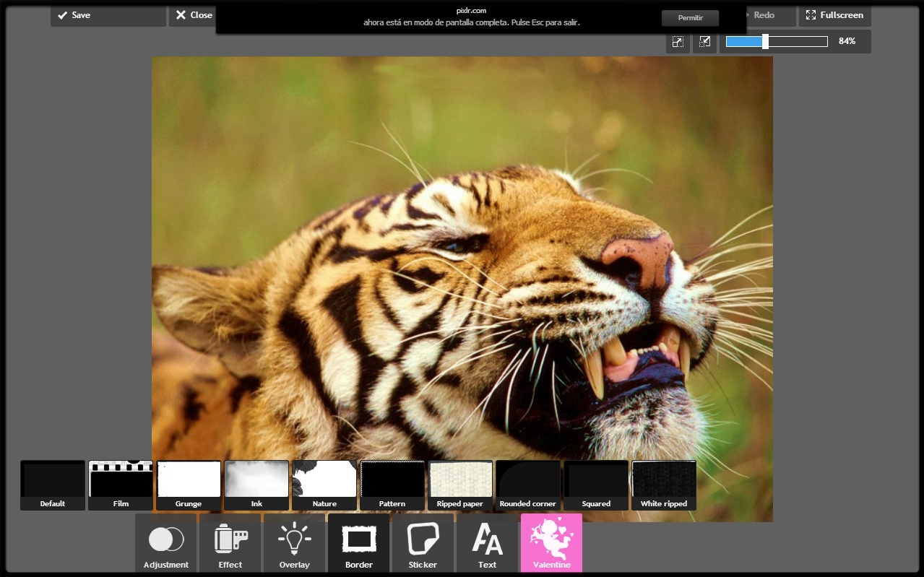Open the pink Valentine cupid category
This screenshot has width=924, height=577.
[x=551, y=543]
